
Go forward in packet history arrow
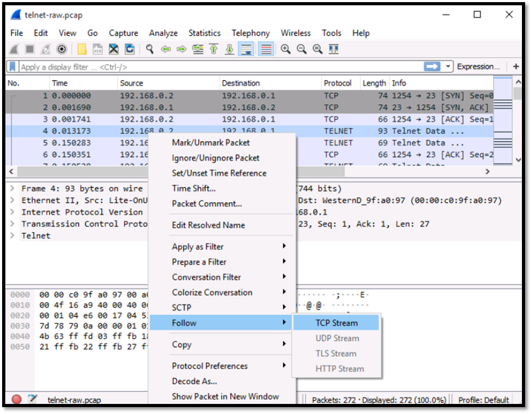click(x=182, y=49)
